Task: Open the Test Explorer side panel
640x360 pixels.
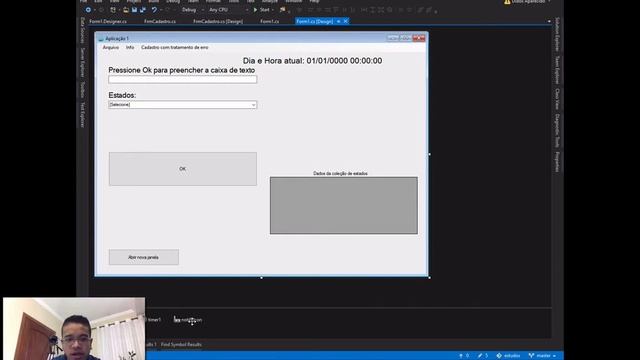Action: point(82,115)
